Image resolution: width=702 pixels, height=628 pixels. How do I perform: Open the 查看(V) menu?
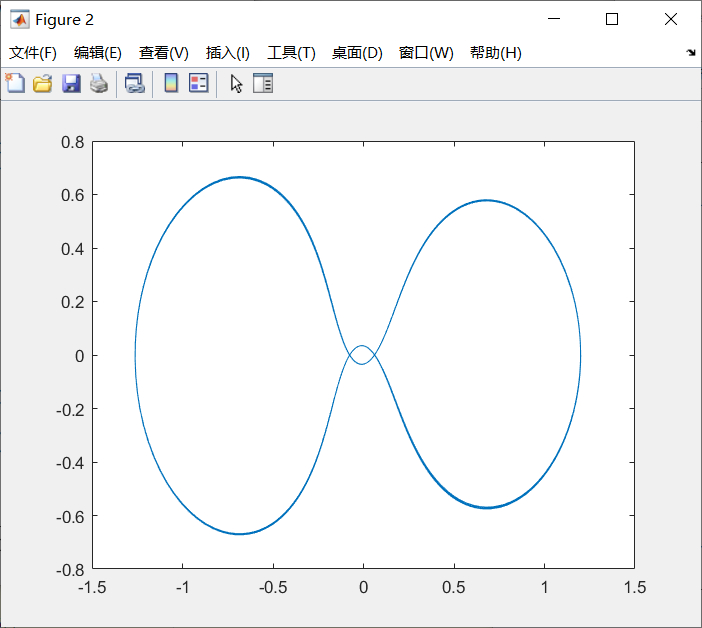pos(163,53)
